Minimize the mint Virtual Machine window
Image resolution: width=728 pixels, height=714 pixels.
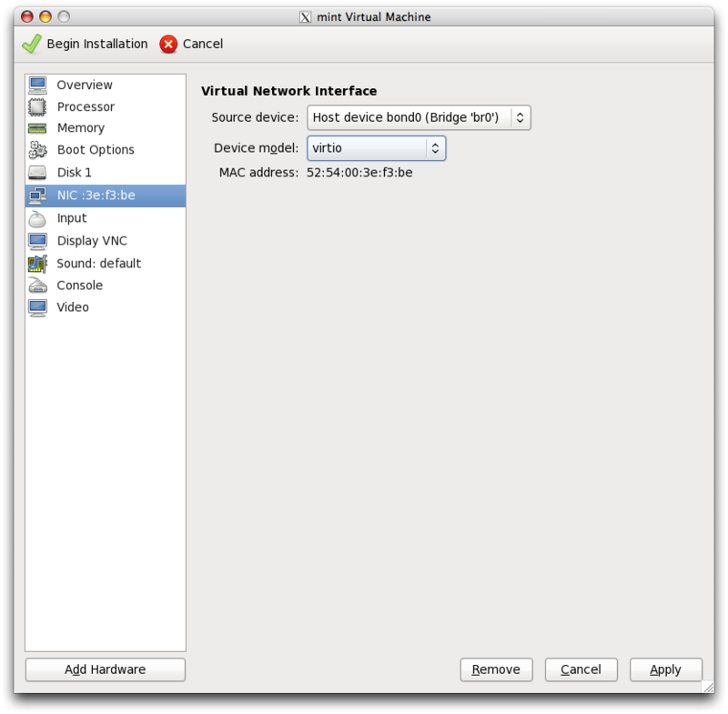pos(45,16)
